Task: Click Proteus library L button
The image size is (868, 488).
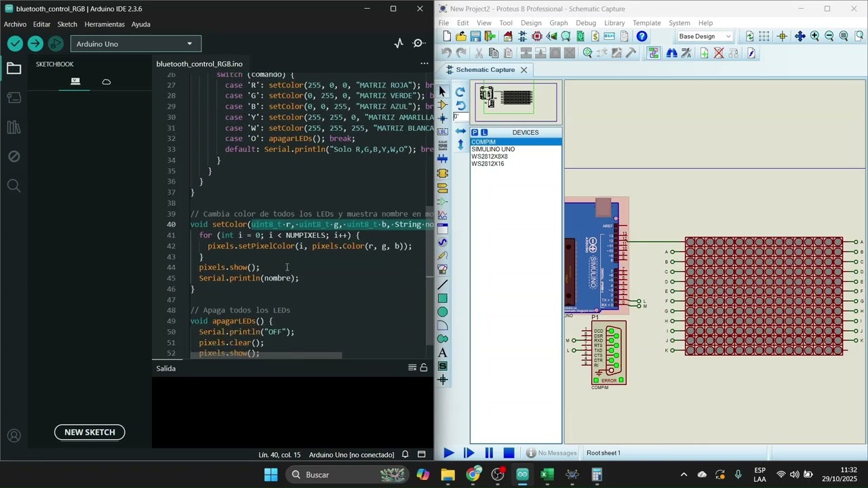Action: (484, 132)
